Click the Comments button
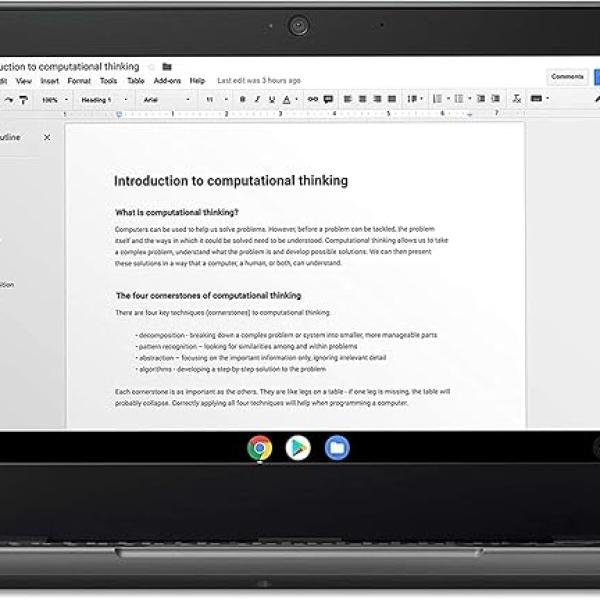The image size is (600, 600). point(567,77)
